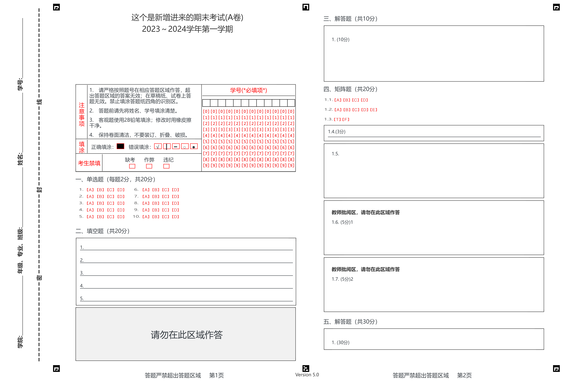Click the exam title 这个是新增进来的期末考试(A卷)
588x382 pixels.
pyautogui.click(x=187, y=18)
